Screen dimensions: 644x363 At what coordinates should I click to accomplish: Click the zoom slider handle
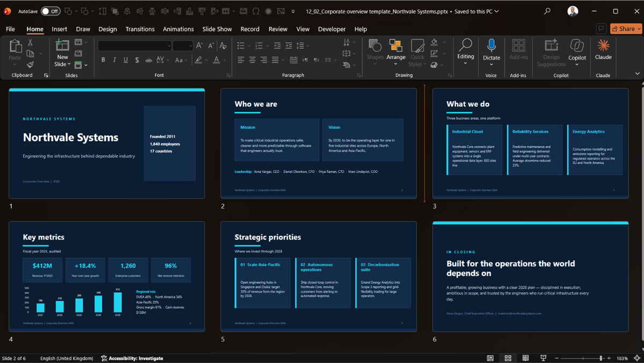click(601, 358)
